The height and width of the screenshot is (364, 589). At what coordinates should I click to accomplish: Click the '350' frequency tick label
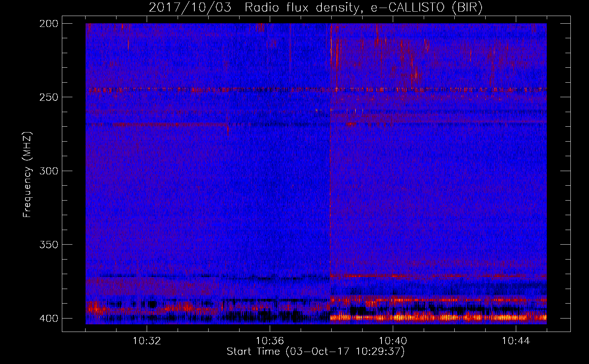pos(49,245)
